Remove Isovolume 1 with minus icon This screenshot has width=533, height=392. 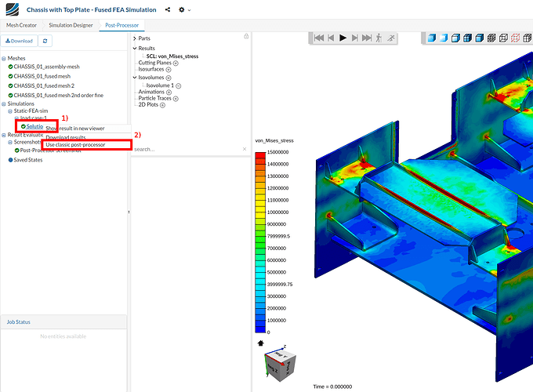179,85
